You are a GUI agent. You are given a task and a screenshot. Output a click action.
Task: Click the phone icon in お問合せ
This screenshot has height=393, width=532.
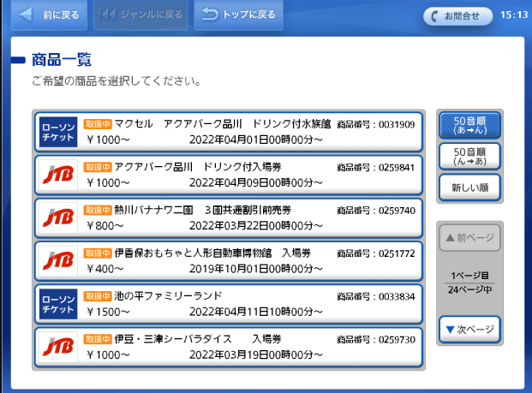434,16
